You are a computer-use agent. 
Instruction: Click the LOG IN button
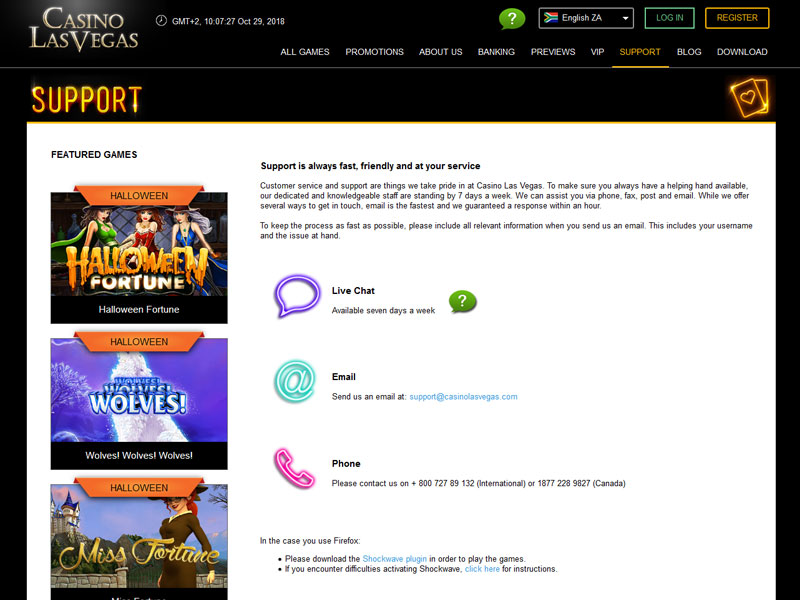[669, 18]
